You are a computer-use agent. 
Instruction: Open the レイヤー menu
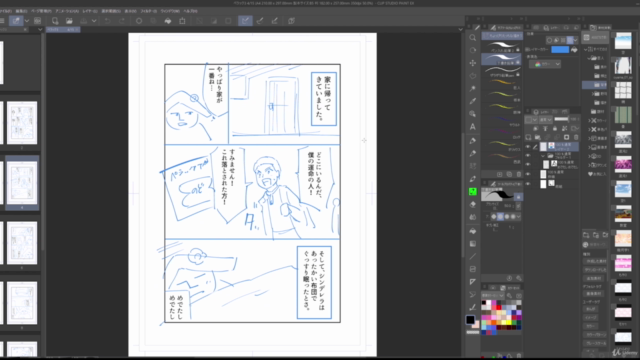[90, 11]
